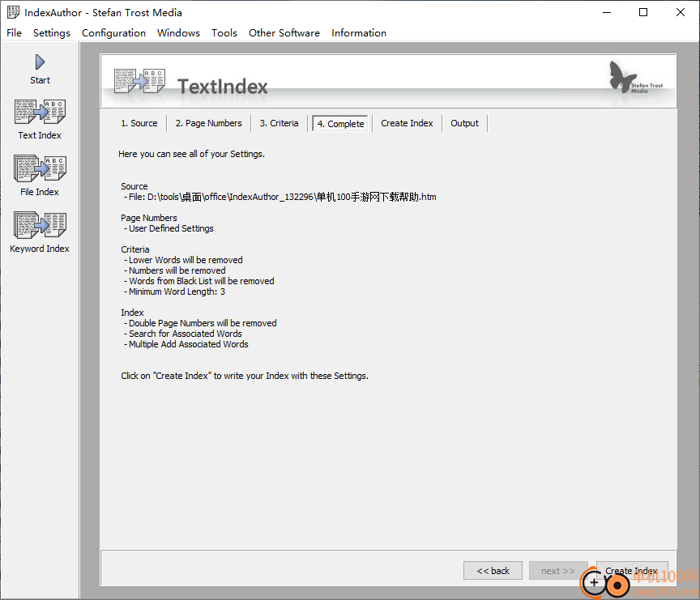Click the << back button

[x=493, y=571]
